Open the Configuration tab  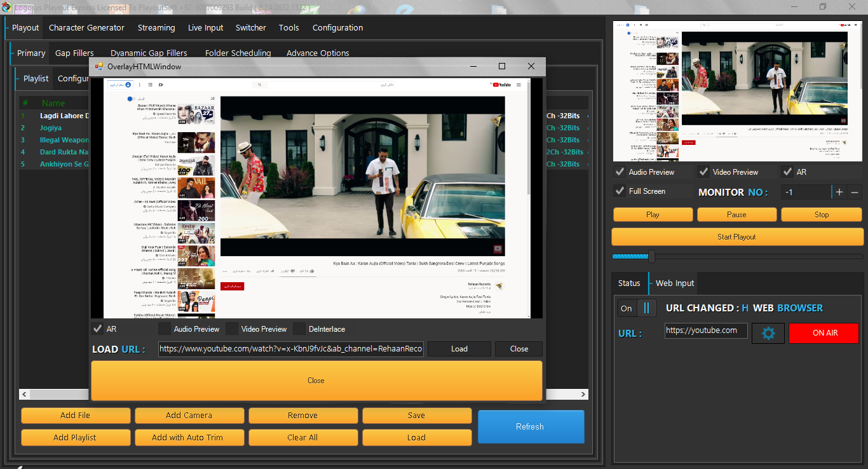338,27
